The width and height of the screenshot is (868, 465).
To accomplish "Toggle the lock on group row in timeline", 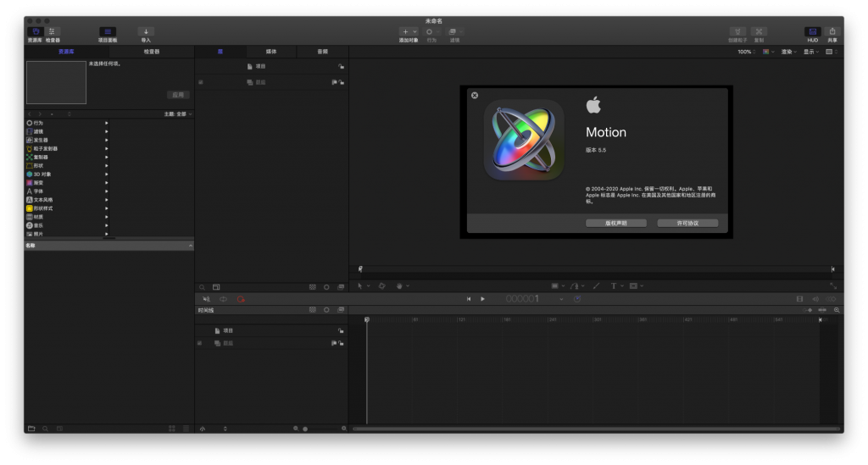I will pos(342,343).
